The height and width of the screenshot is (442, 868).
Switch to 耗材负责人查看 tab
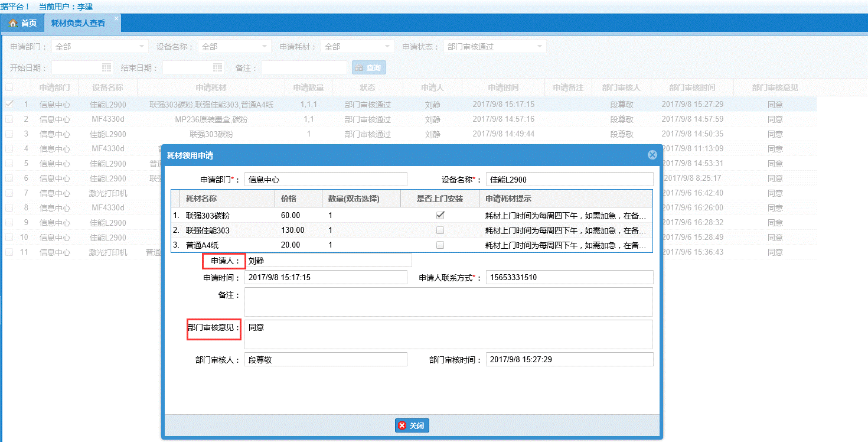(x=78, y=23)
